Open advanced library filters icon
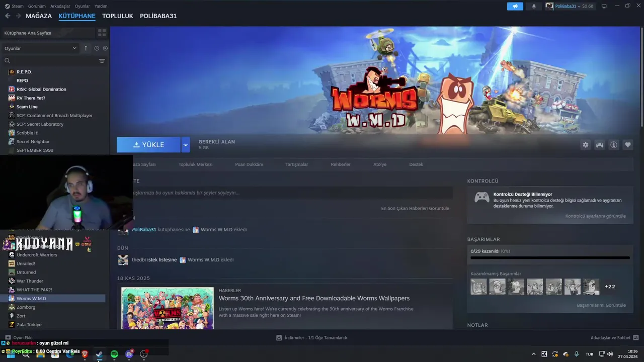644x362 pixels. [x=102, y=61]
